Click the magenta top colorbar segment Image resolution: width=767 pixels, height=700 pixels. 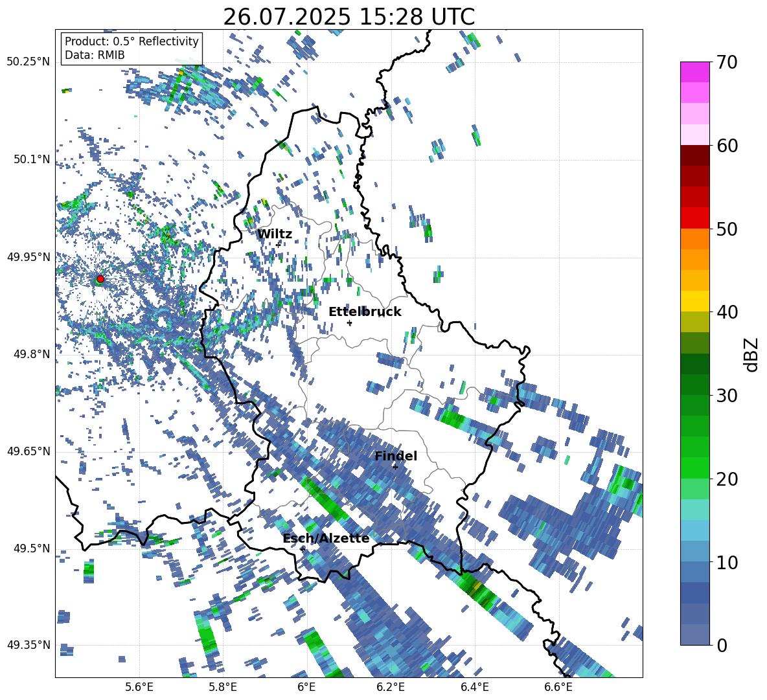click(x=694, y=72)
